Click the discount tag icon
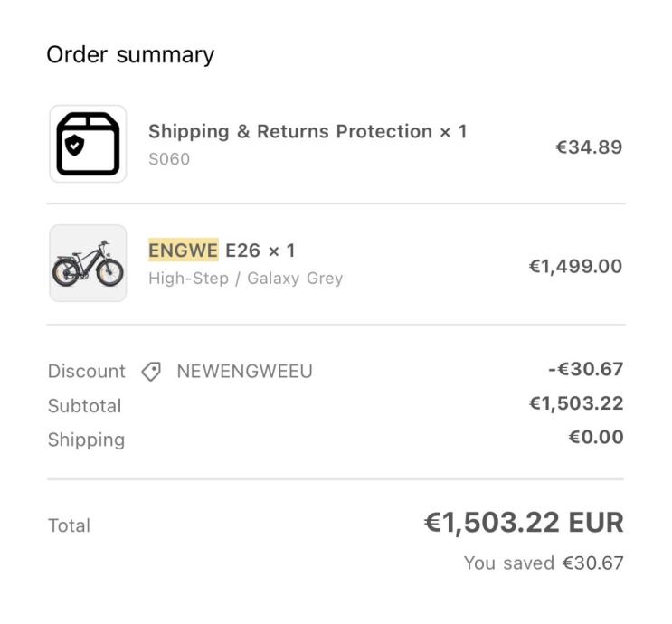This screenshot has height=624, width=672. (151, 372)
